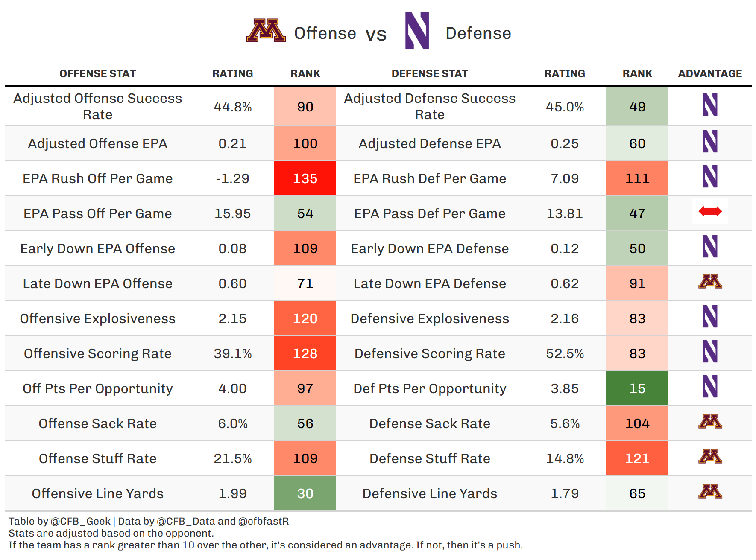The height and width of the screenshot is (560, 756).
Task: Click the green rank 30 cell
Action: coord(305,493)
